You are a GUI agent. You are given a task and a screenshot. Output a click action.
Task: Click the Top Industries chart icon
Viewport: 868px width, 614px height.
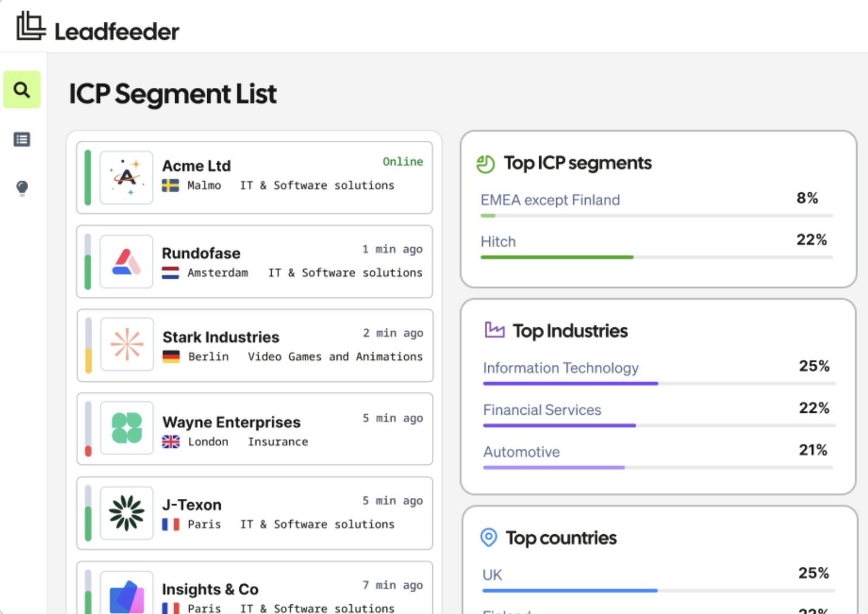coord(494,330)
